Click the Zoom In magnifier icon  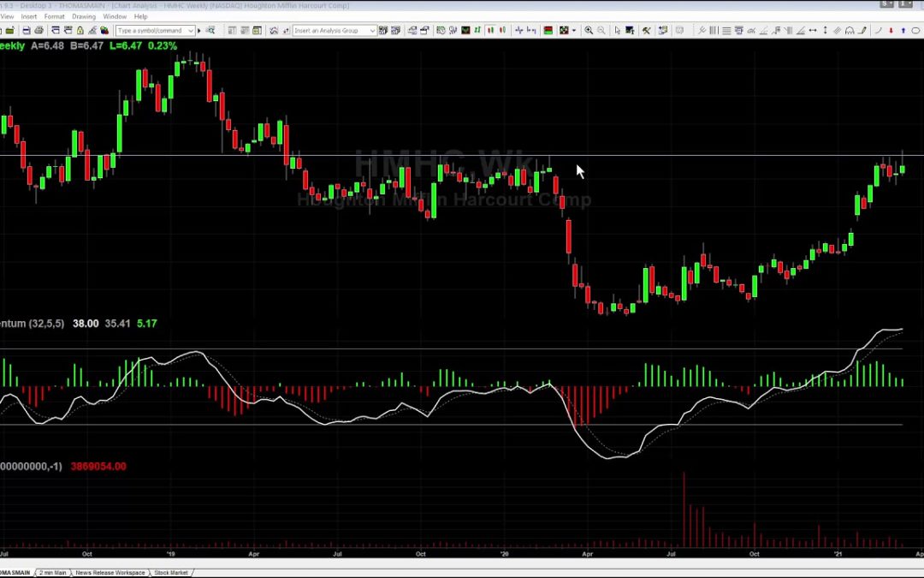tap(589, 30)
